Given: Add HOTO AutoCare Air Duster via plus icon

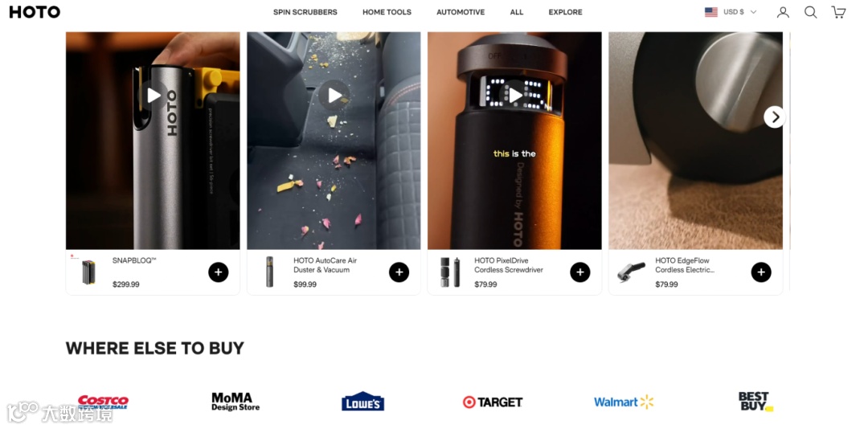Looking at the screenshot, I should coord(399,272).
